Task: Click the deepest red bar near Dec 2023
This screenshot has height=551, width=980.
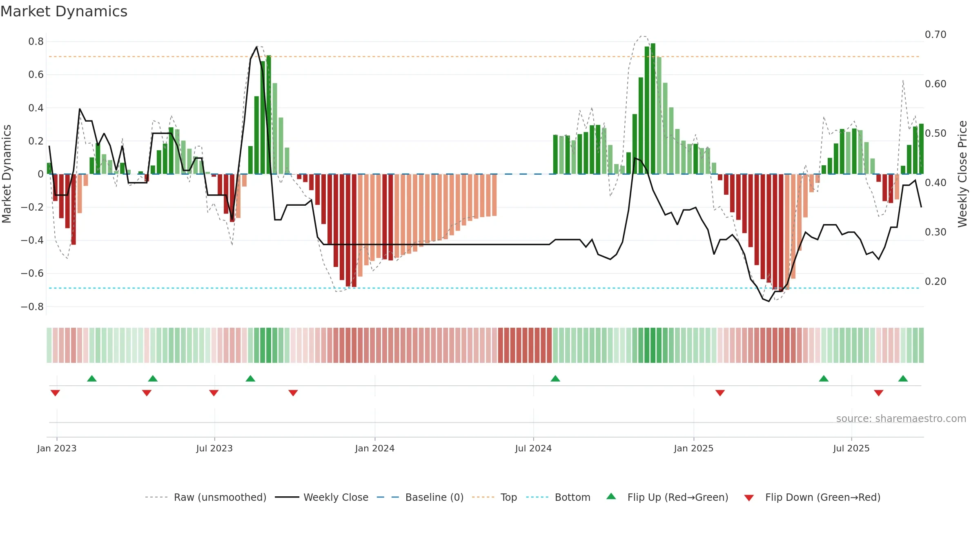Action: pos(354,230)
